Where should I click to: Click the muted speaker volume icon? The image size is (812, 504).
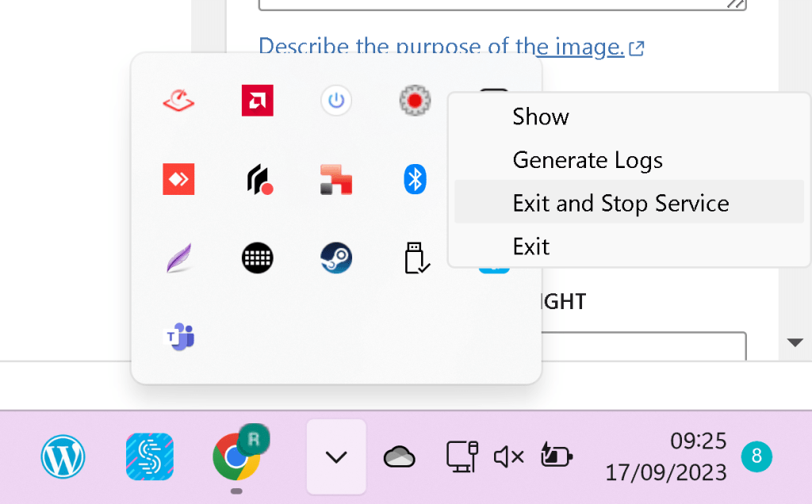508,457
